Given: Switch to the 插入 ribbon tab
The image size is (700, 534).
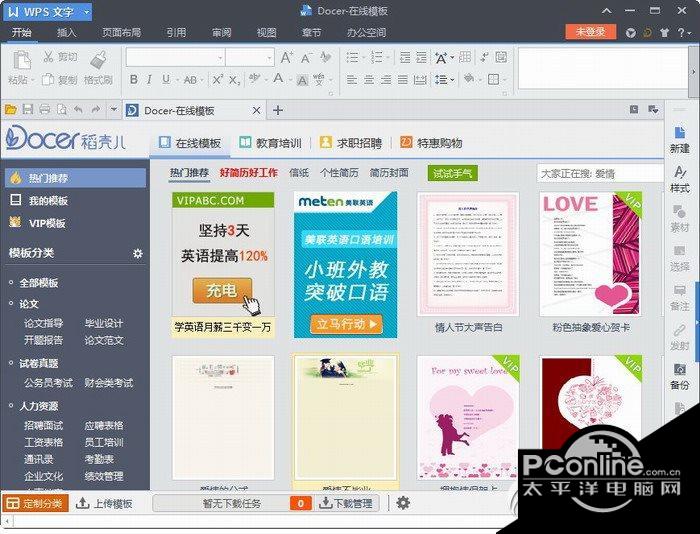Looking at the screenshot, I should pos(67,32).
